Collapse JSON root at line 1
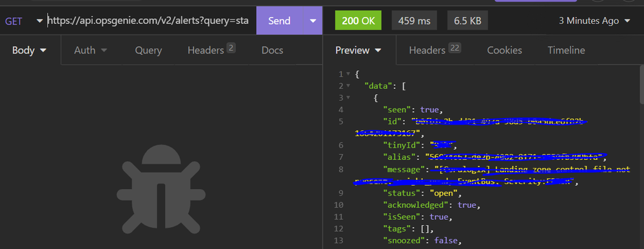644x249 pixels. click(348, 74)
